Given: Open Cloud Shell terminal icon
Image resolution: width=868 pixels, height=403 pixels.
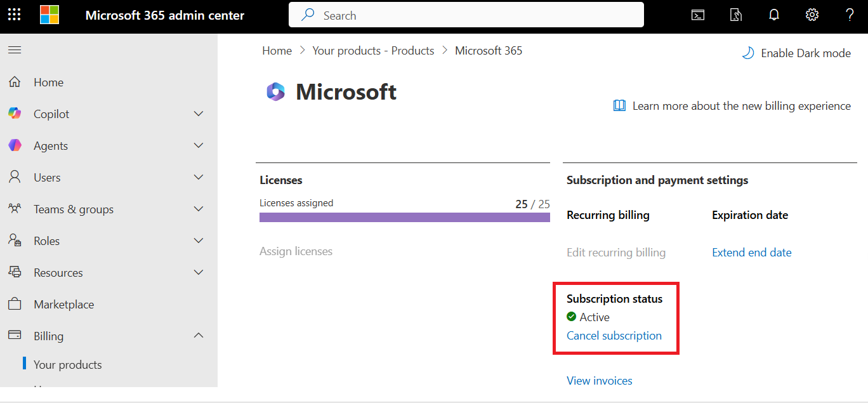Looking at the screenshot, I should click(x=698, y=15).
